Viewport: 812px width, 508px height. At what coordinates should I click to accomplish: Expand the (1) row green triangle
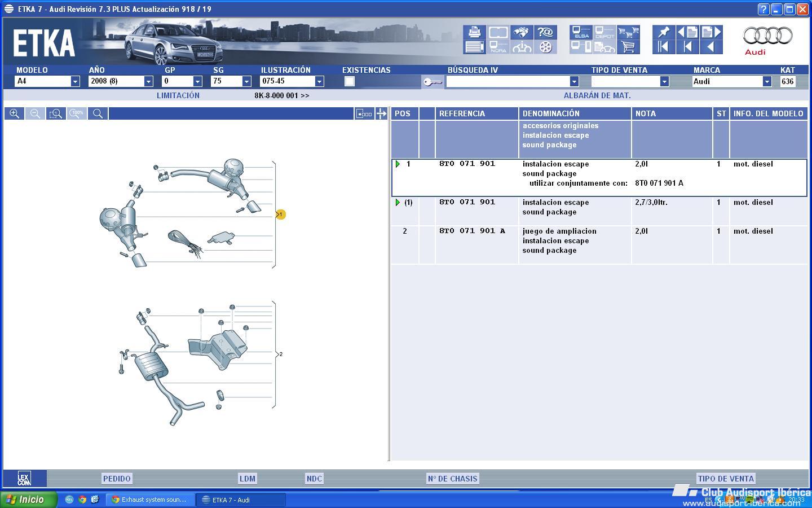pos(398,203)
